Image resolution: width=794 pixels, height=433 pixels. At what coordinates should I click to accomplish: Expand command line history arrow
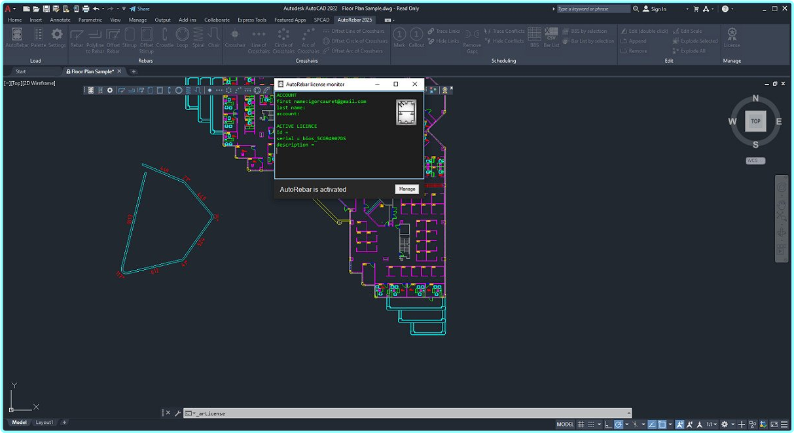629,413
